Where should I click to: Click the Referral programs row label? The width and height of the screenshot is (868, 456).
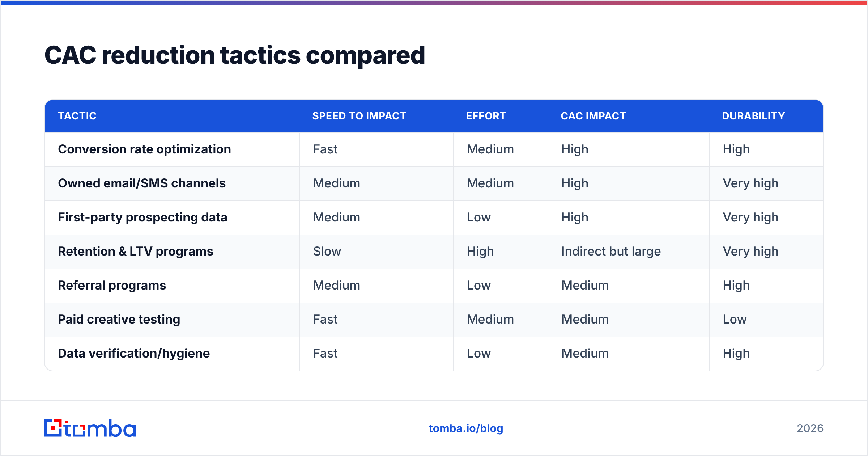[112, 285]
